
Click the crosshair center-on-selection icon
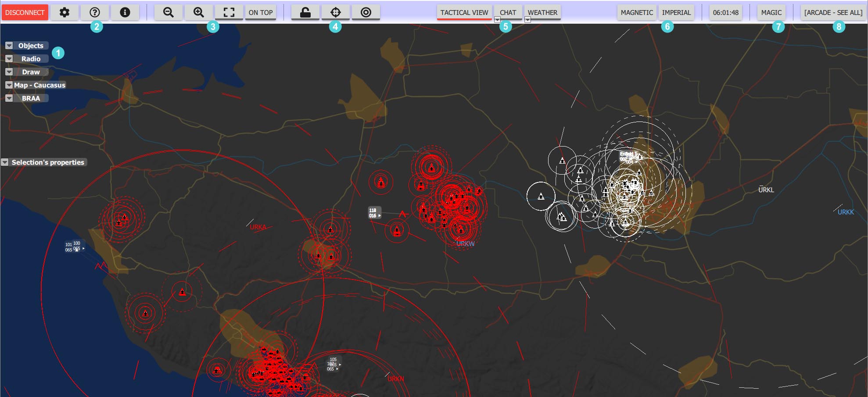(x=336, y=12)
